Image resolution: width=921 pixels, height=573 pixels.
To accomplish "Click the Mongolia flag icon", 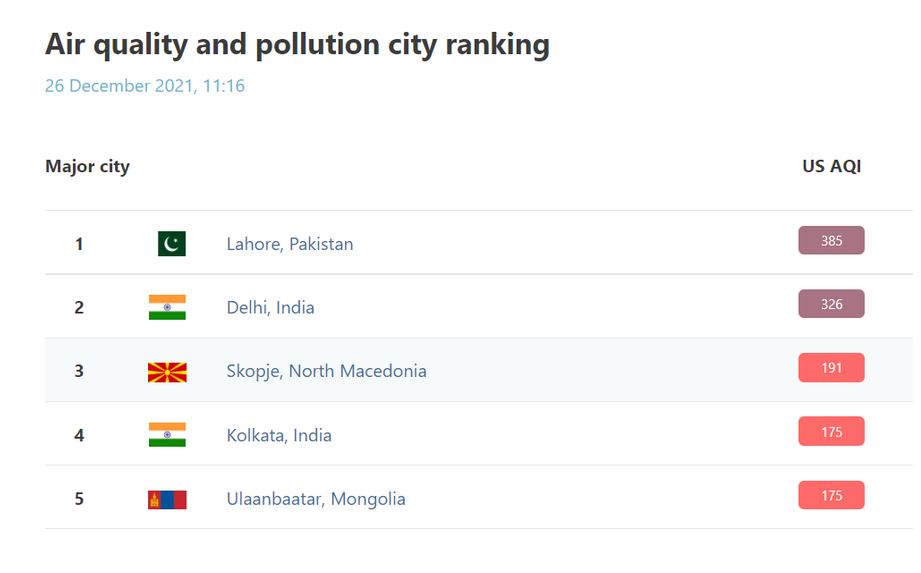I will pos(167,499).
